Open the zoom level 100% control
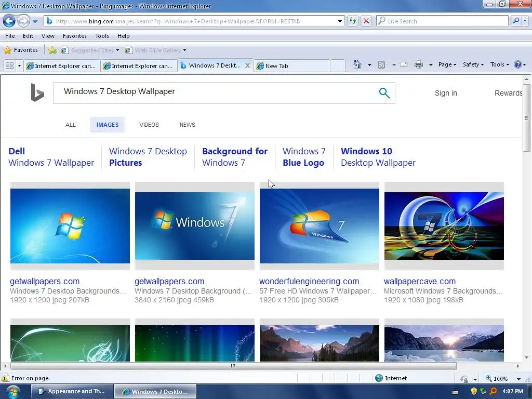Screen dimensions: 532x399 click(503, 378)
